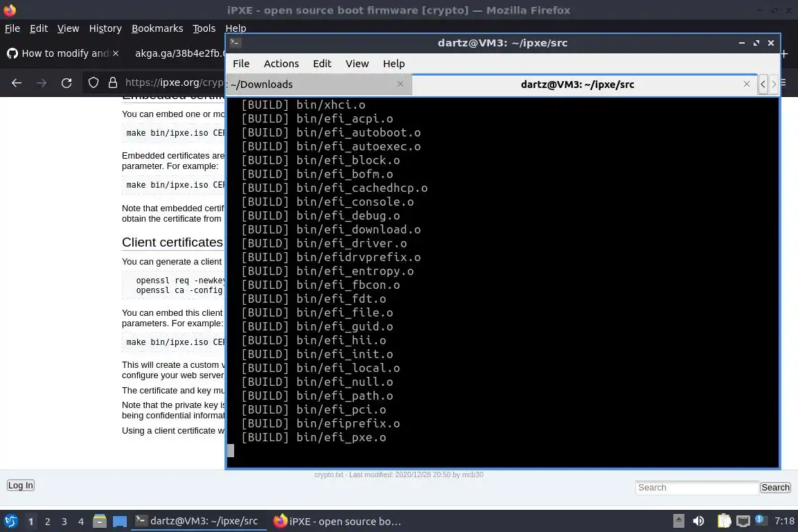Open the terminal File menu
The image size is (798, 532).
point(241,64)
